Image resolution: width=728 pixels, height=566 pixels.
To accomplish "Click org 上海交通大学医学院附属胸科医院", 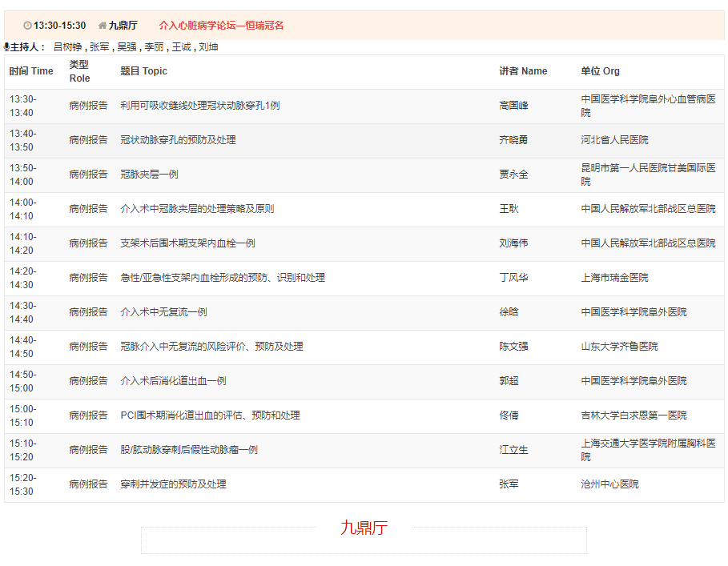I will 648,450.
